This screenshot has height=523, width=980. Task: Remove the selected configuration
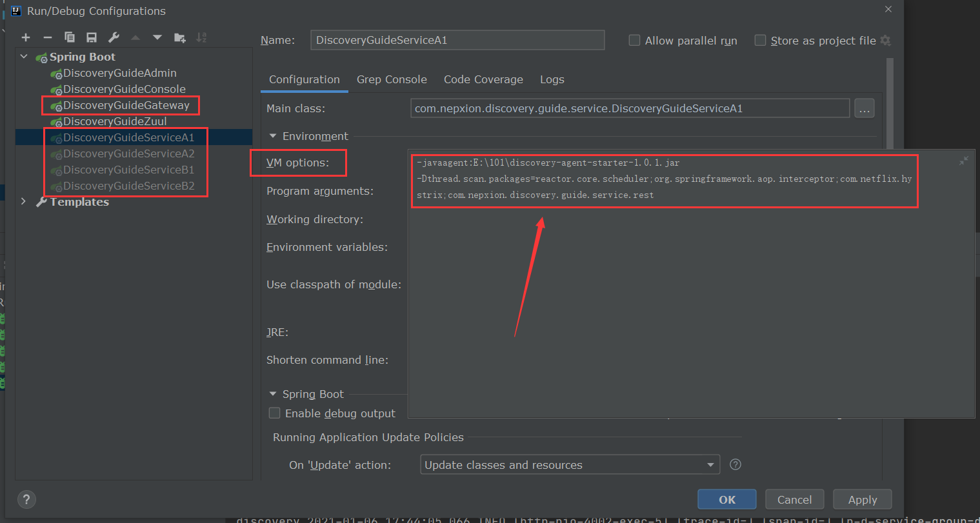click(x=48, y=37)
